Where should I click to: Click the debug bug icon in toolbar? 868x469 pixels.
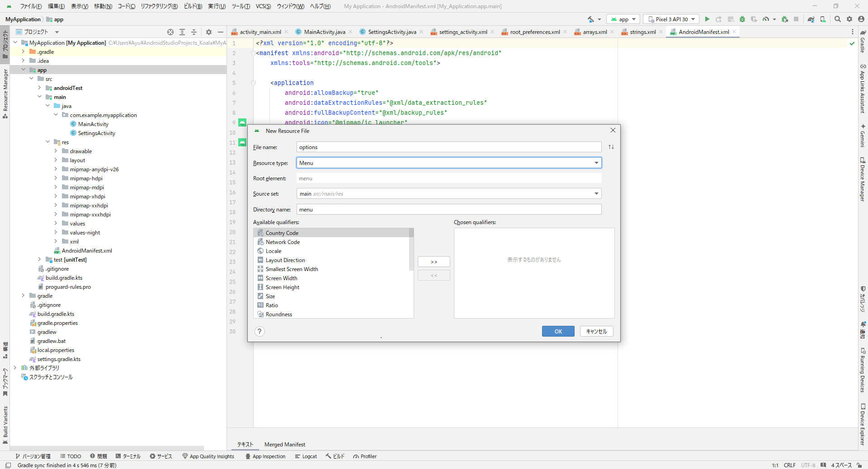[x=742, y=19]
